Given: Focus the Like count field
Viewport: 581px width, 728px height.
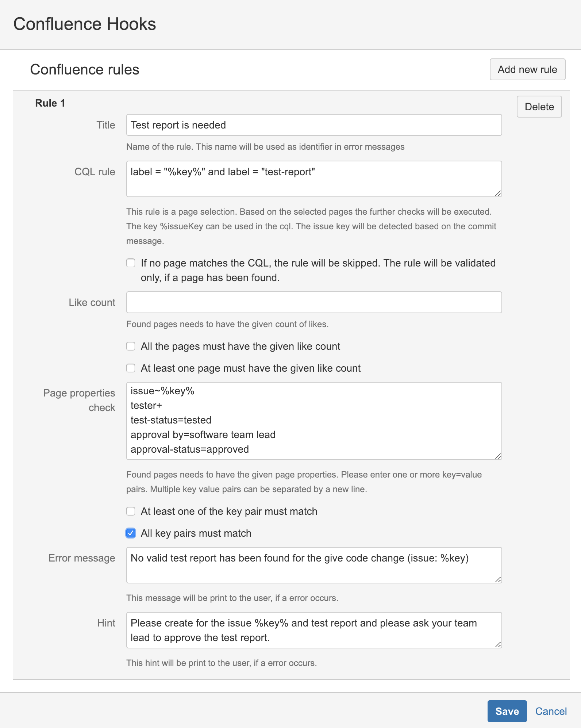Looking at the screenshot, I should (x=314, y=302).
